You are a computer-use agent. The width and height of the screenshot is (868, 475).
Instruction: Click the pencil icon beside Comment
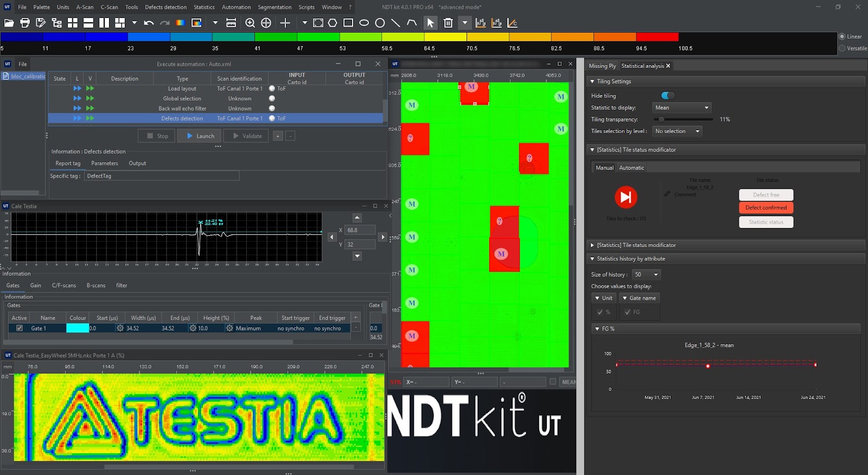click(x=667, y=194)
